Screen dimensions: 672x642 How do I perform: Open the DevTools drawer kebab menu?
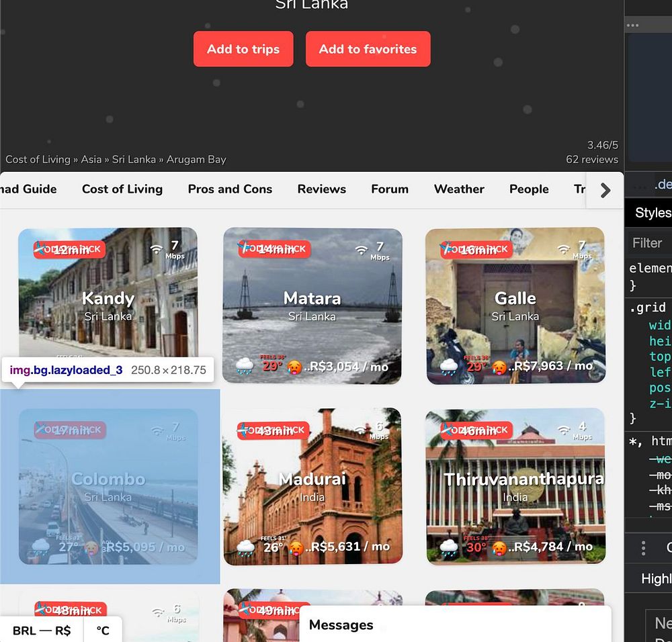pyautogui.click(x=643, y=548)
